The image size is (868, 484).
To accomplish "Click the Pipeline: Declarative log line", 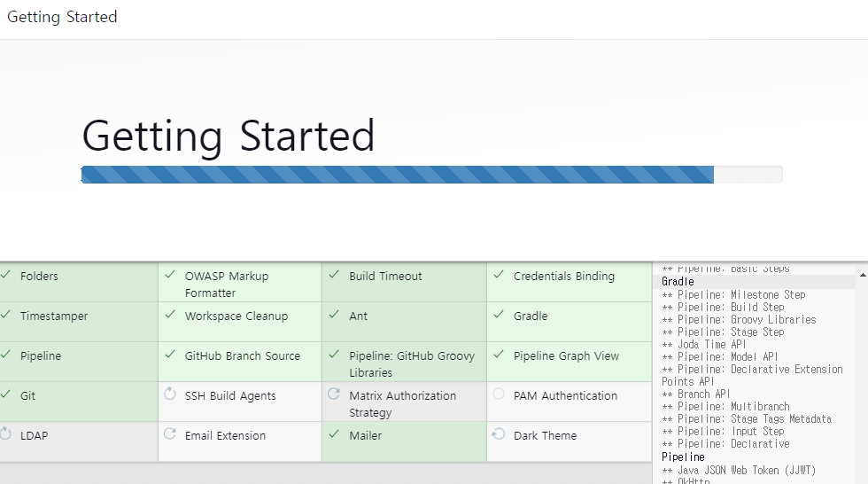I will pyautogui.click(x=725, y=443).
